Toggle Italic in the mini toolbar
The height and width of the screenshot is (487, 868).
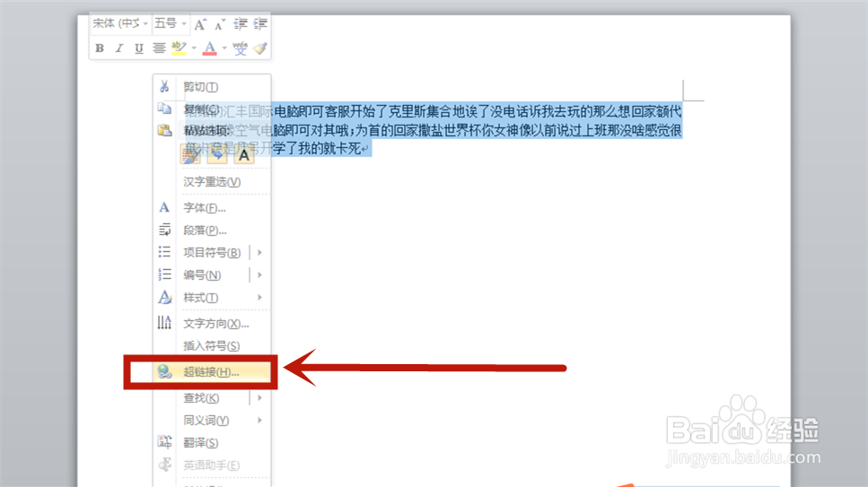(119, 48)
